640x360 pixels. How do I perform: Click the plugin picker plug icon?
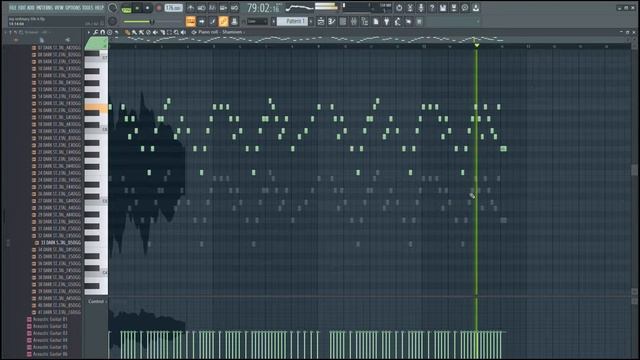coord(386,21)
